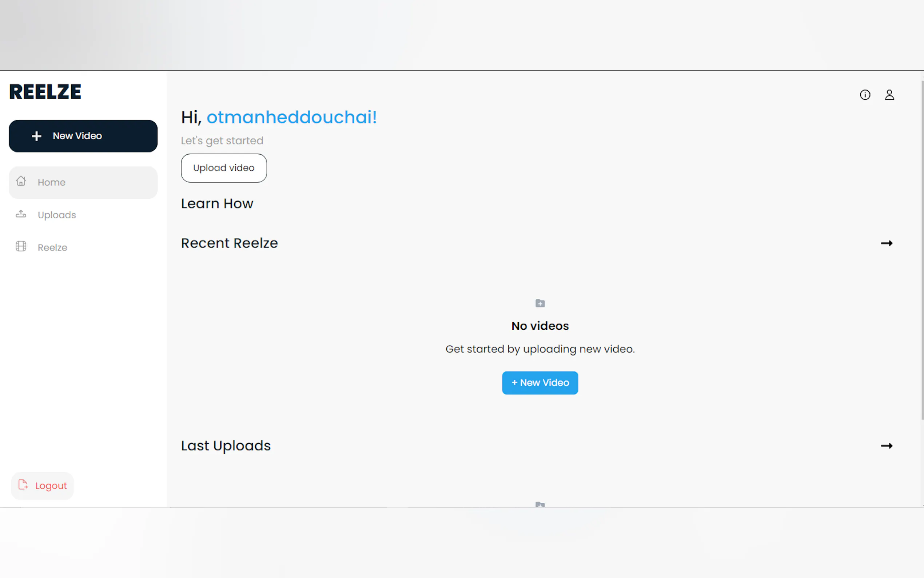924x578 pixels.
Task: Open Uploads in the sidebar menu
Action: click(57, 215)
